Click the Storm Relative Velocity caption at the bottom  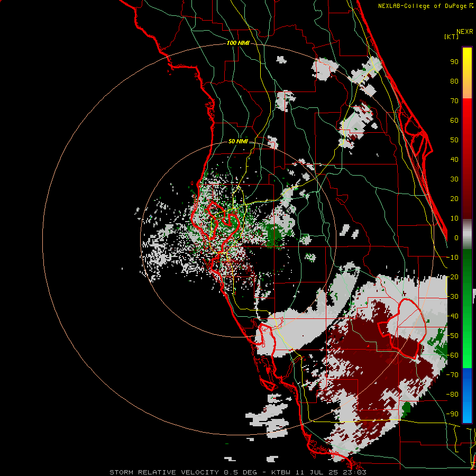(238, 472)
